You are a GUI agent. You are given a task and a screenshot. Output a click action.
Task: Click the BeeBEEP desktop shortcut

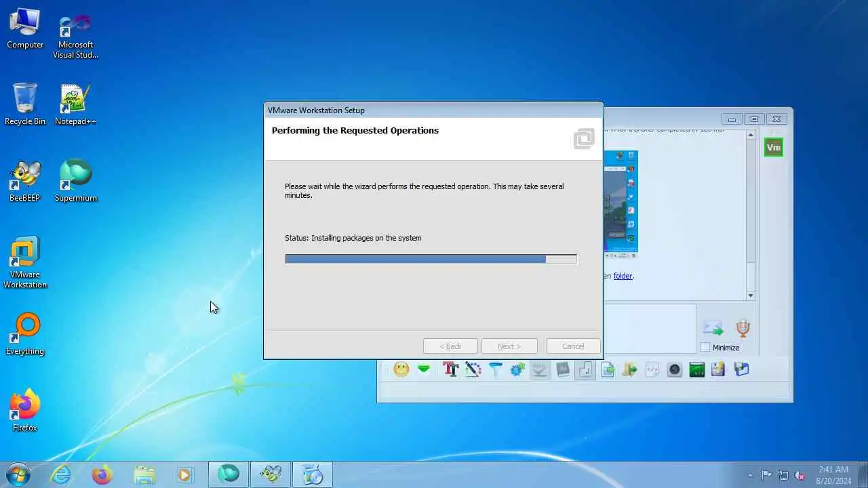coord(24,182)
